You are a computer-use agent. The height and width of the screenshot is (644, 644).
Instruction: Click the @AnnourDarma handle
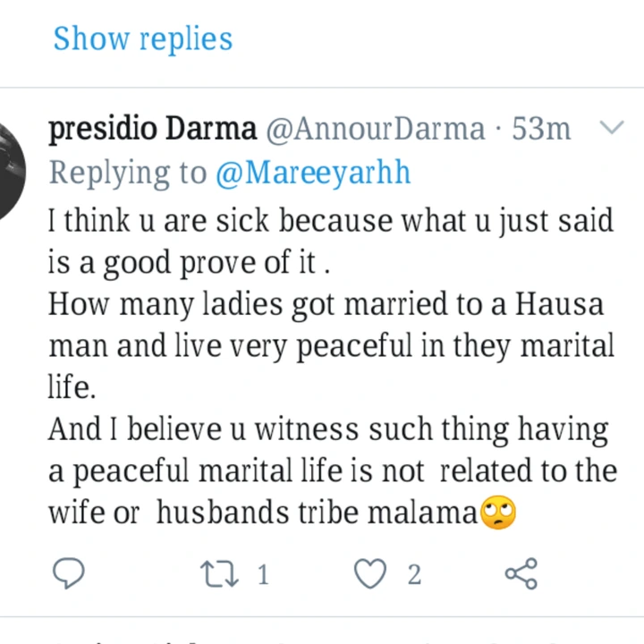pyautogui.click(x=376, y=129)
